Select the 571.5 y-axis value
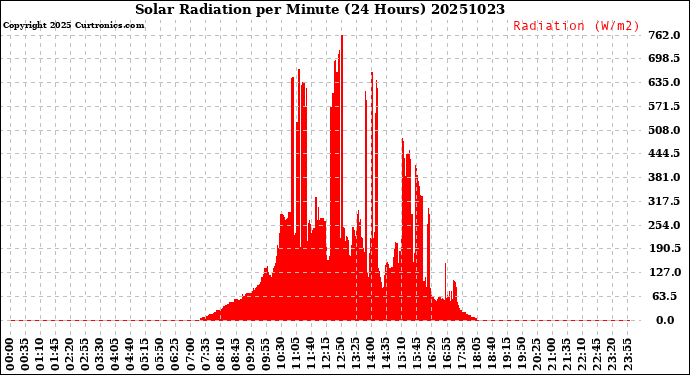 point(664,106)
